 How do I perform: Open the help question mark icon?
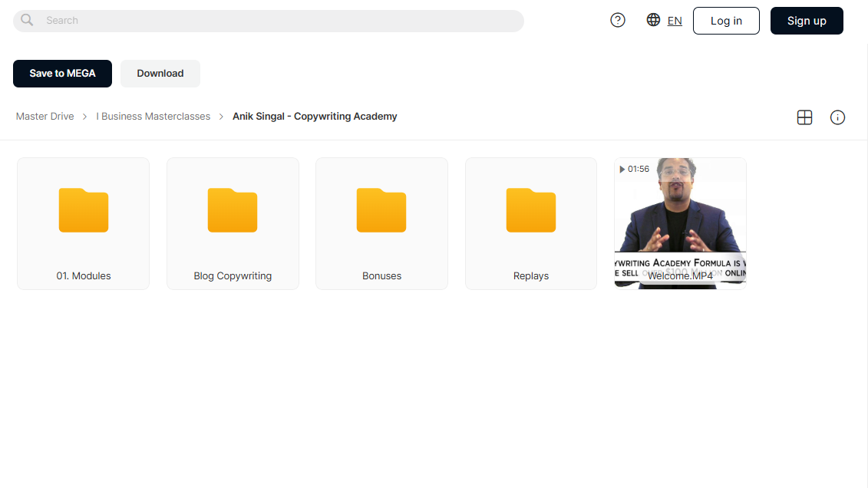(x=618, y=21)
